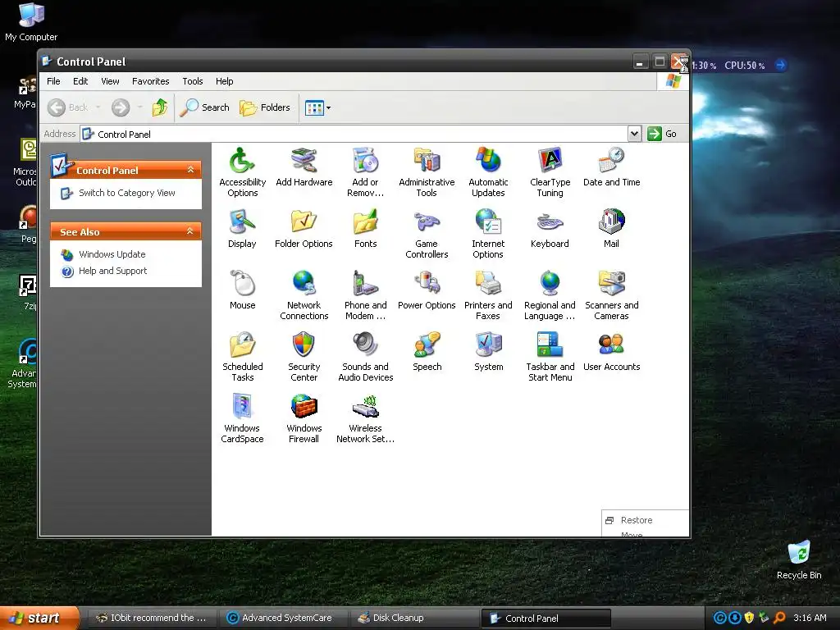Select the Mouse icon
The height and width of the screenshot is (630, 840).
[x=242, y=290]
